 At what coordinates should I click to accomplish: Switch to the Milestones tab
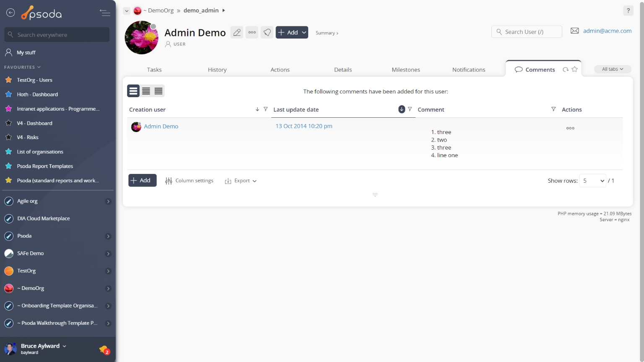(405, 70)
